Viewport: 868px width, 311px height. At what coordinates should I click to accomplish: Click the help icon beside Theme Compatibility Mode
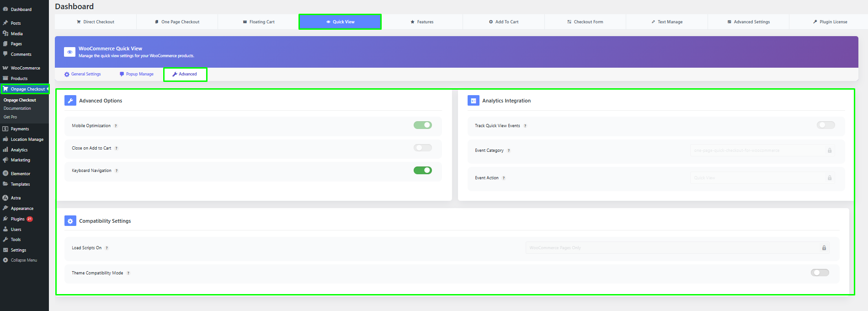coord(128,273)
